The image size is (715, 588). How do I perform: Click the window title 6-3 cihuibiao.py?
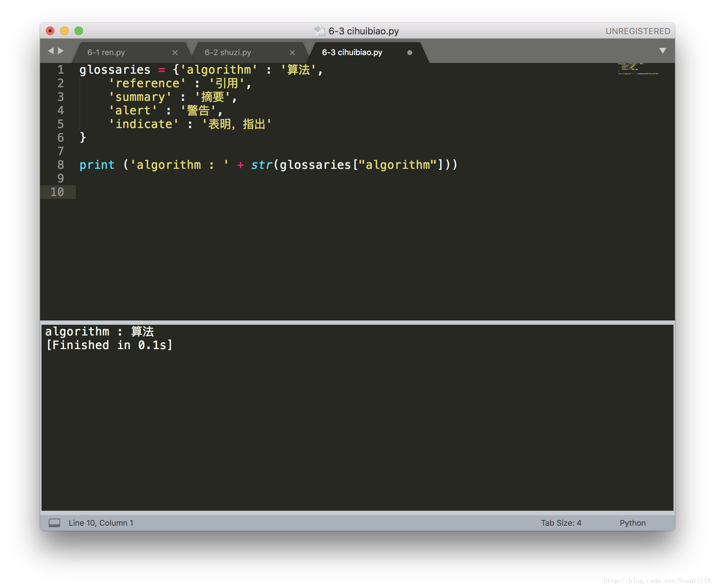tap(364, 31)
